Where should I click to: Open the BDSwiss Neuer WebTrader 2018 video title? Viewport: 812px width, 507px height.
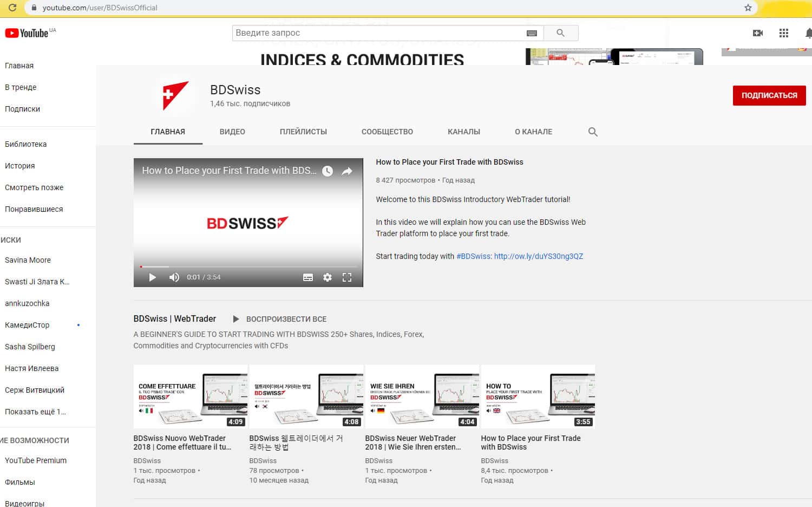(413, 443)
